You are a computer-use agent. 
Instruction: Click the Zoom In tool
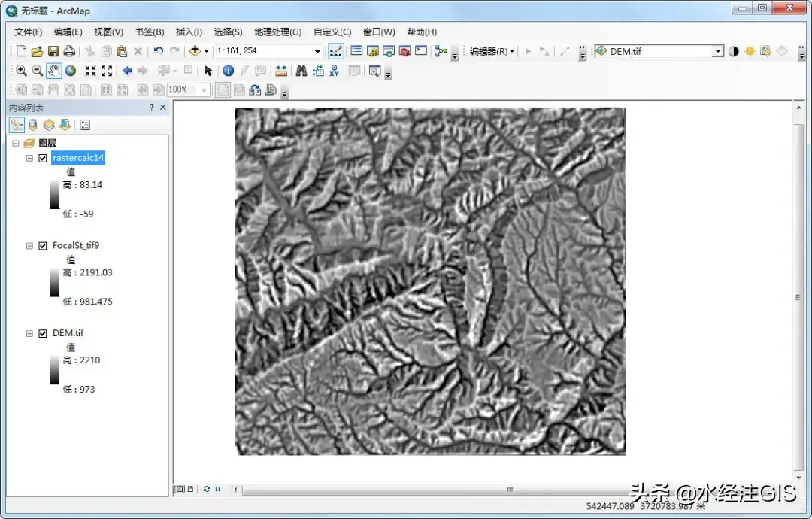pyautogui.click(x=21, y=71)
